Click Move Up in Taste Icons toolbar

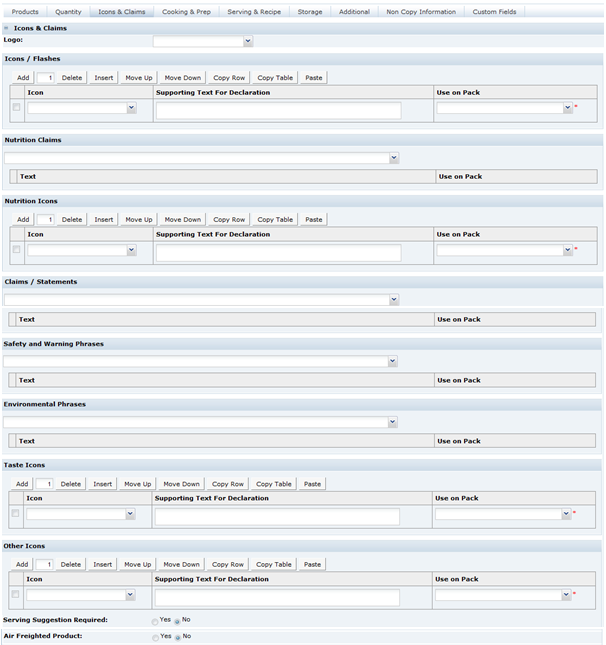click(x=137, y=484)
